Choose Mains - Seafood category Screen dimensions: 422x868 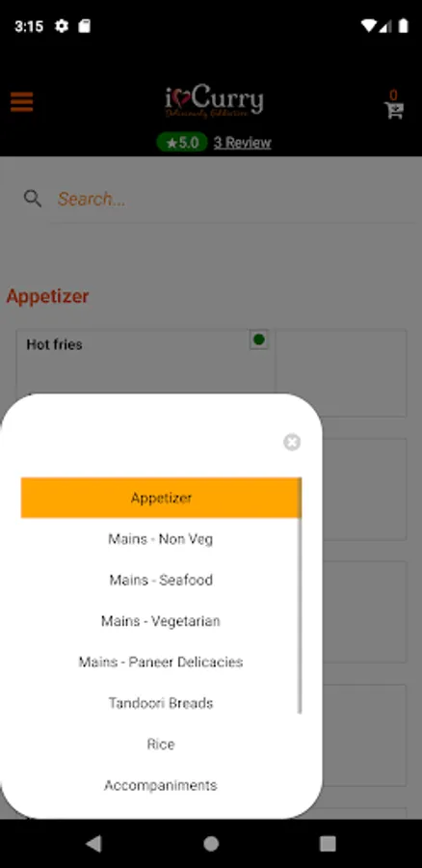160,580
